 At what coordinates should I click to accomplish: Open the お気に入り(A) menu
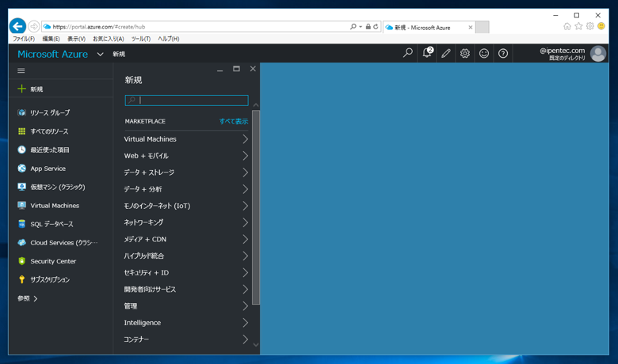click(109, 39)
